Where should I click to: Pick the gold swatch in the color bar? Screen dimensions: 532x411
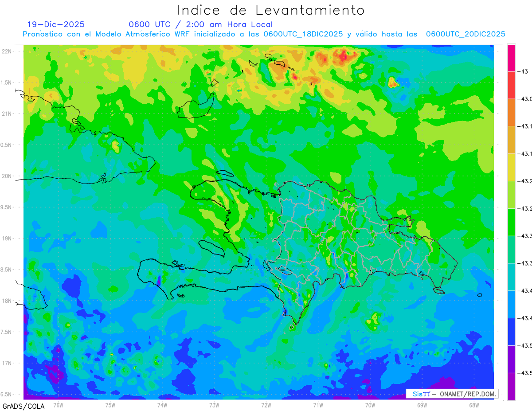[511, 140]
